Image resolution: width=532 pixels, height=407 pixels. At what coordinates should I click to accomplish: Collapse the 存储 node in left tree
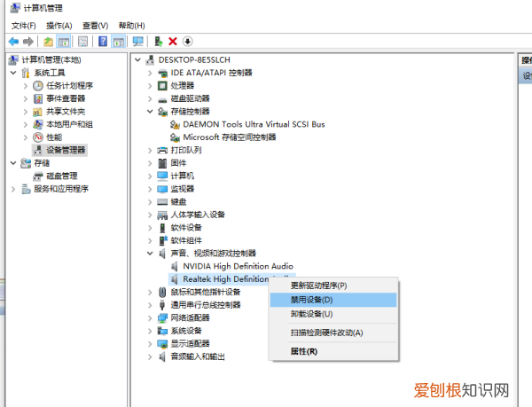tap(13, 163)
